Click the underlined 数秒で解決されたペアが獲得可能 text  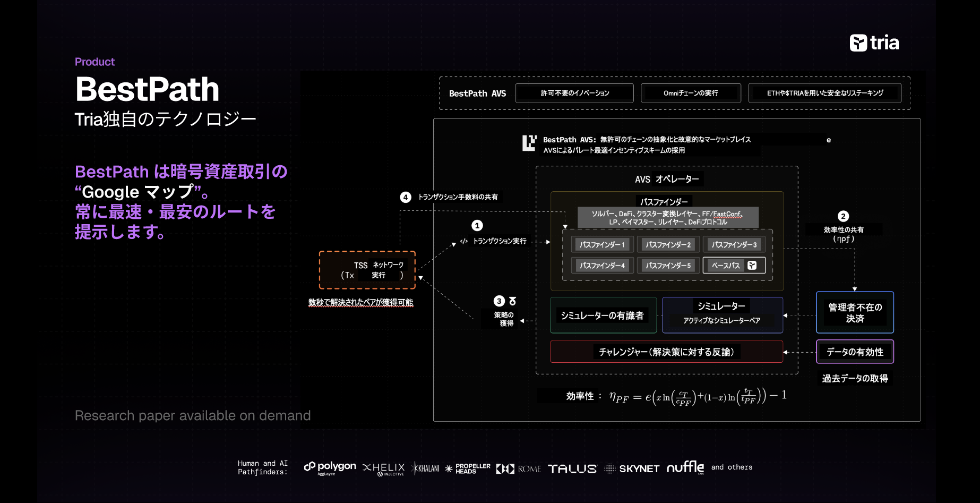tap(360, 302)
